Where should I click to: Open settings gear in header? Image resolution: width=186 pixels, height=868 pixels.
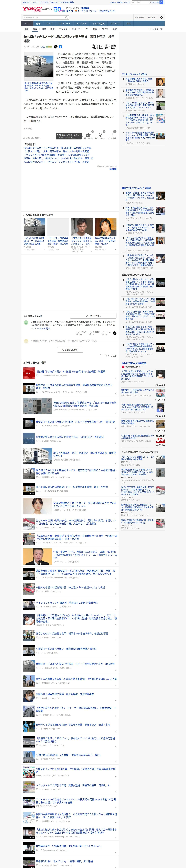pos(161,18)
